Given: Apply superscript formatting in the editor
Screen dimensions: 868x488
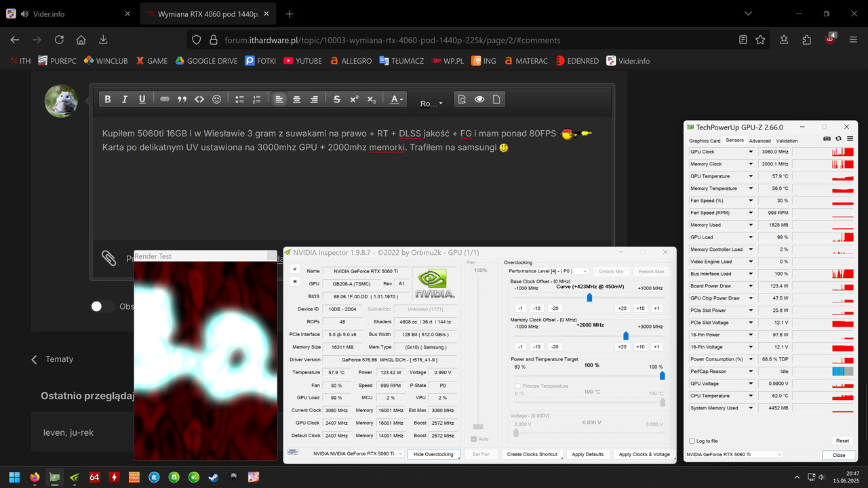Looking at the screenshot, I should point(354,99).
